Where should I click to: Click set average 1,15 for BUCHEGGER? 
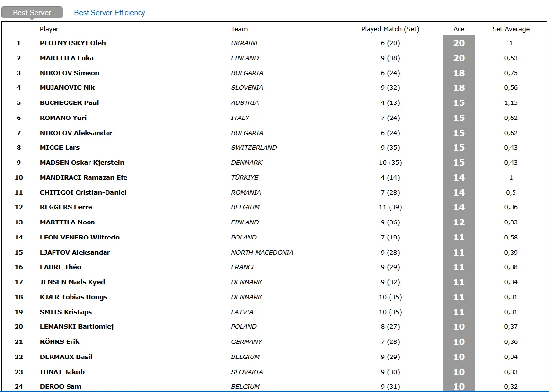(511, 103)
